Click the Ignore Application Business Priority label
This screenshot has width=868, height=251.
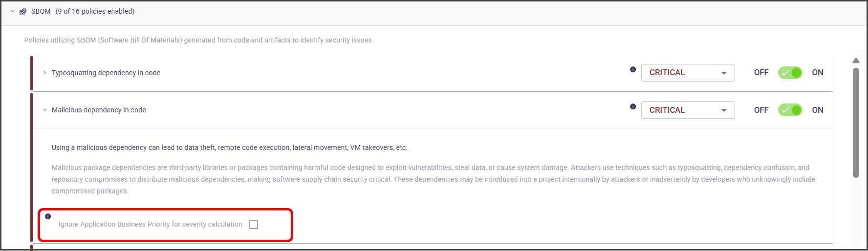click(150, 224)
